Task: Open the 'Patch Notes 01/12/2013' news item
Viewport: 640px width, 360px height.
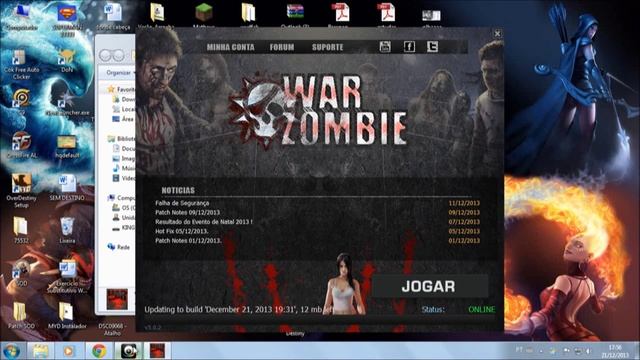Action: (188, 240)
